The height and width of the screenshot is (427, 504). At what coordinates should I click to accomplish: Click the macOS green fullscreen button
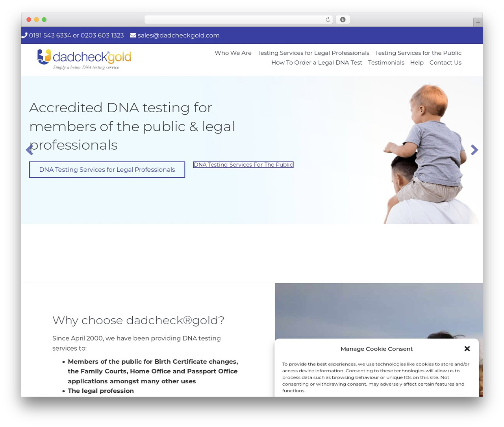pyautogui.click(x=44, y=20)
